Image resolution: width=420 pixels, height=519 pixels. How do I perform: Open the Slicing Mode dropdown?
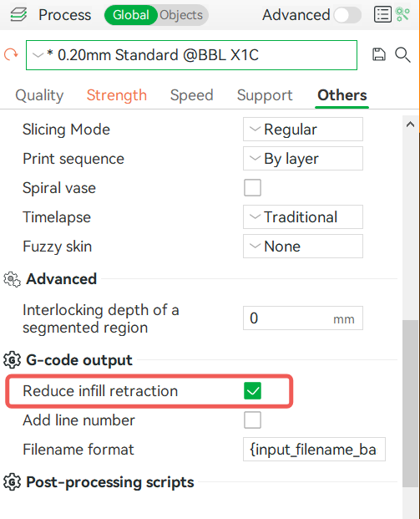pos(303,129)
